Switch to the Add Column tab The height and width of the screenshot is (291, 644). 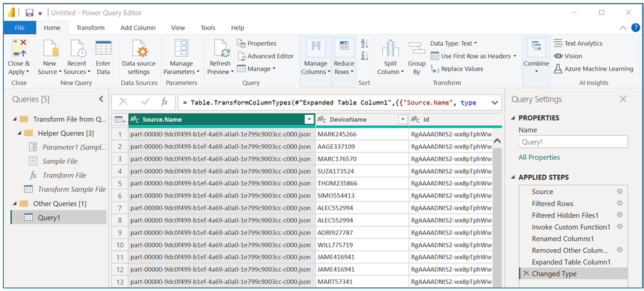pos(137,28)
